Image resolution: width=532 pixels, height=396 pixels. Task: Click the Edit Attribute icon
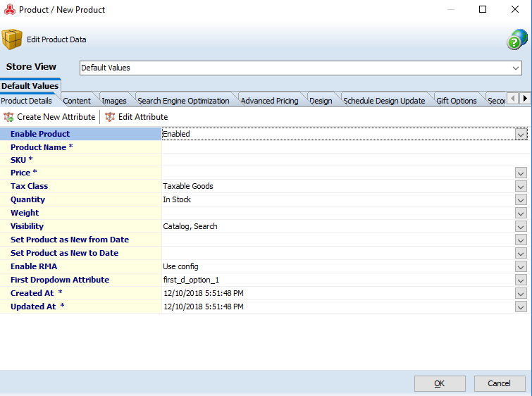tap(110, 117)
